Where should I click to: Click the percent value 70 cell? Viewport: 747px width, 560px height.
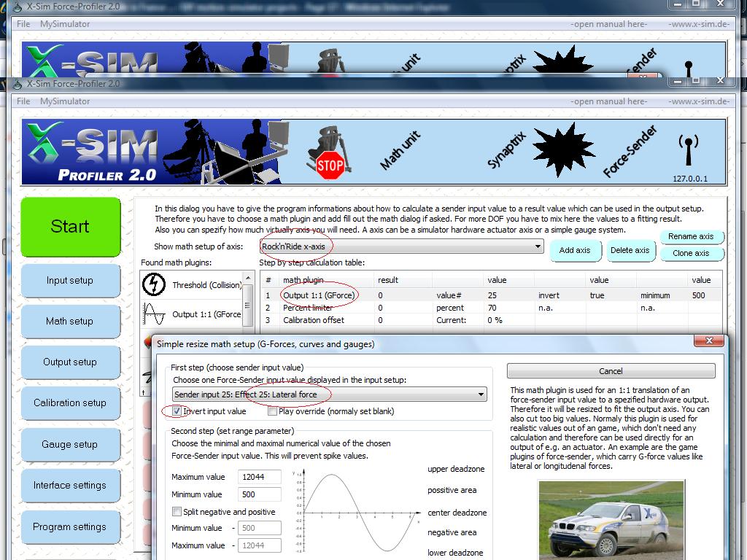tap(508, 308)
